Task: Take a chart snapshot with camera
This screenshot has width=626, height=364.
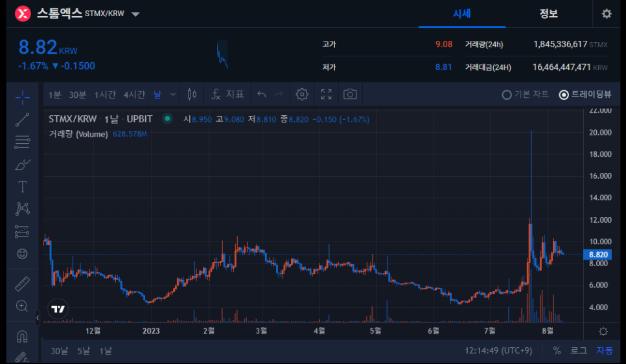Action: pos(350,95)
